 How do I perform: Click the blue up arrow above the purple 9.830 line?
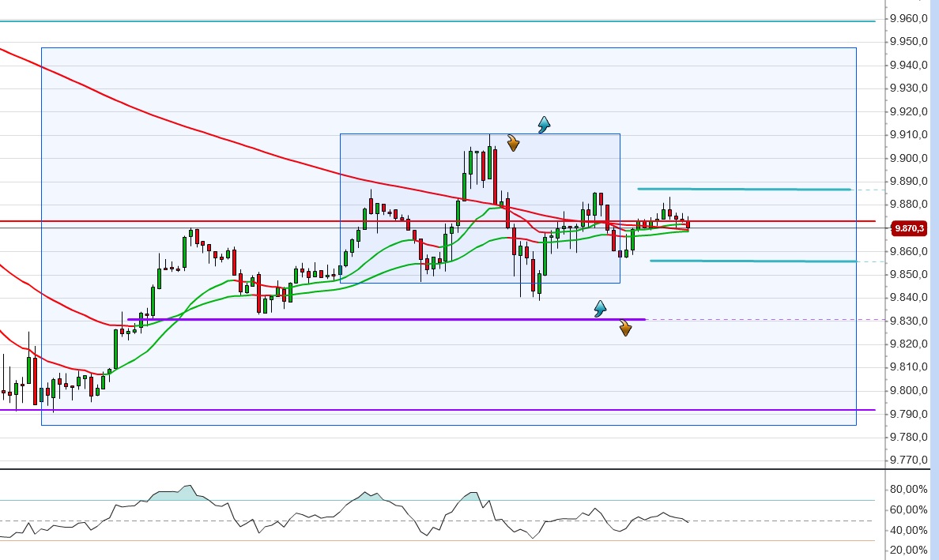click(x=601, y=310)
